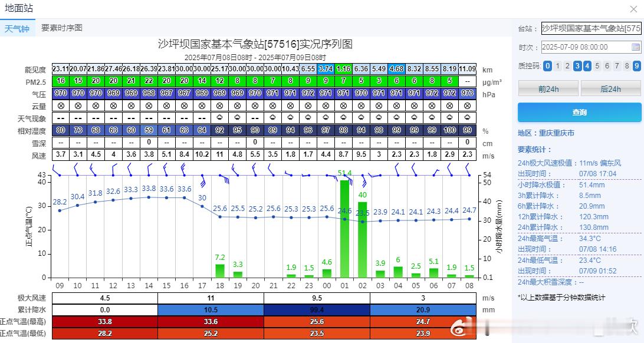Open the 要素时序图 tab
The height and width of the screenshot is (343, 644).
62,28
